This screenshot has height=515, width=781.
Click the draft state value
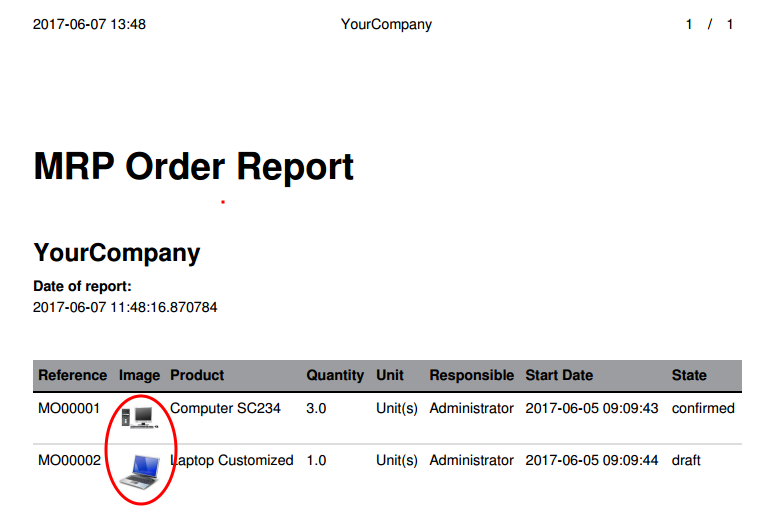686,460
